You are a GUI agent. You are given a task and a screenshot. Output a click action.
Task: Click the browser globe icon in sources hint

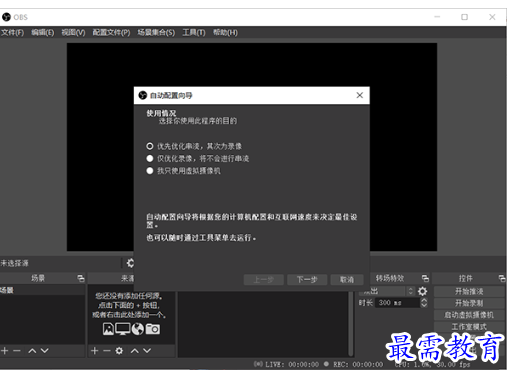pyautogui.click(x=138, y=329)
